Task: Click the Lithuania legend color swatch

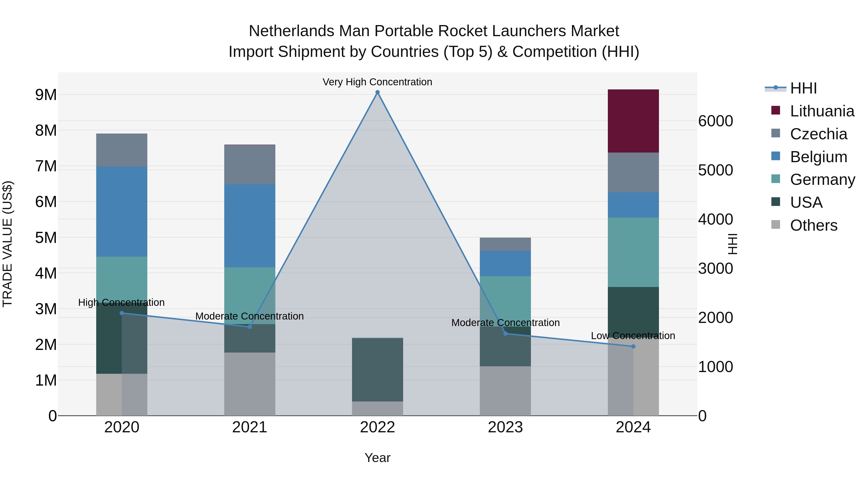Action: pos(776,110)
